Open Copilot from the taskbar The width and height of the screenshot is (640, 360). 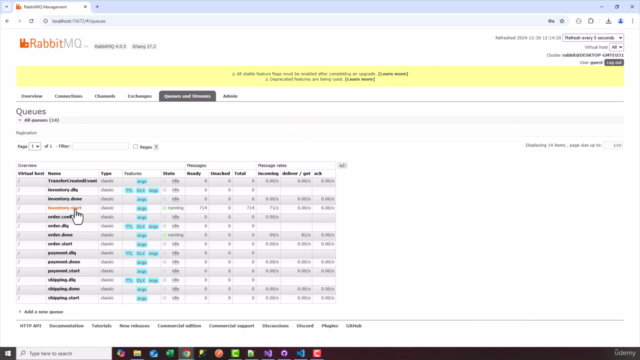tap(121, 353)
